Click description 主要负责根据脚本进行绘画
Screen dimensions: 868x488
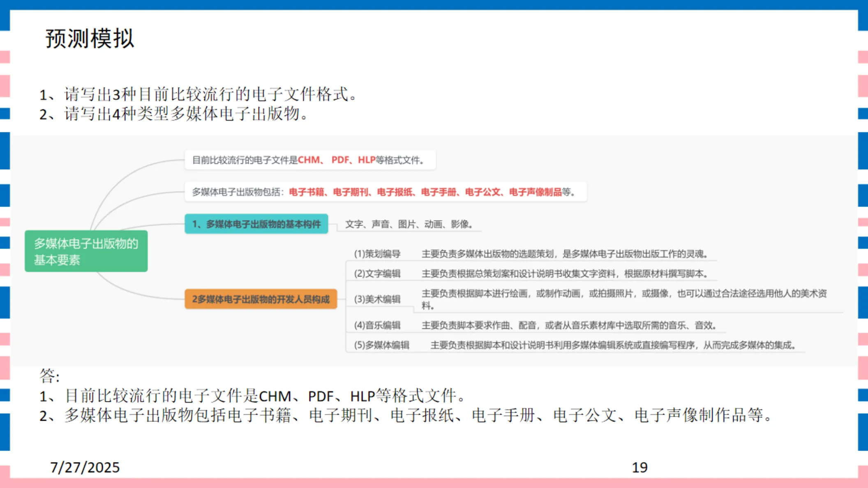pyautogui.click(x=624, y=299)
